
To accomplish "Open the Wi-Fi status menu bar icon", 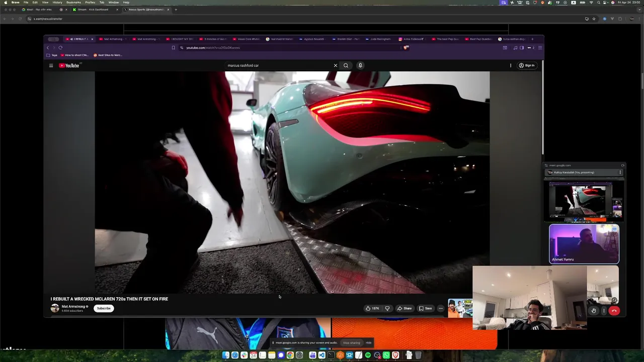I will [591, 3].
